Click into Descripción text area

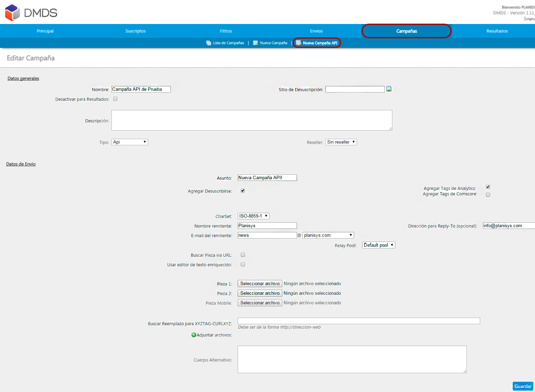click(x=252, y=120)
